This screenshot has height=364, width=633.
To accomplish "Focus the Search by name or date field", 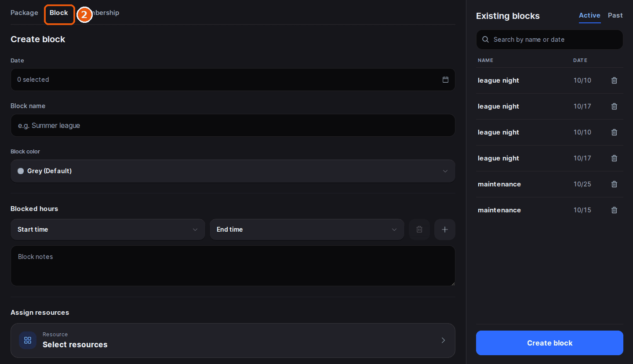I will coord(549,40).
